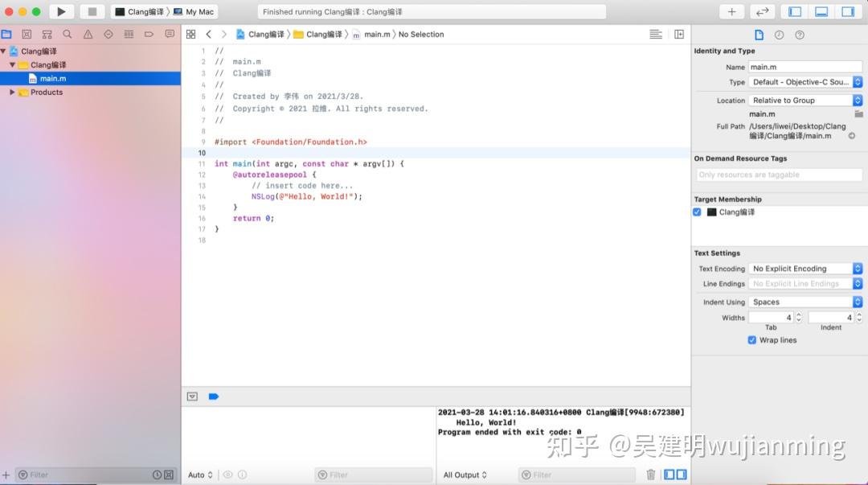Hide debug area with toggle button
Screen dimensions: 868x485
tap(192, 397)
